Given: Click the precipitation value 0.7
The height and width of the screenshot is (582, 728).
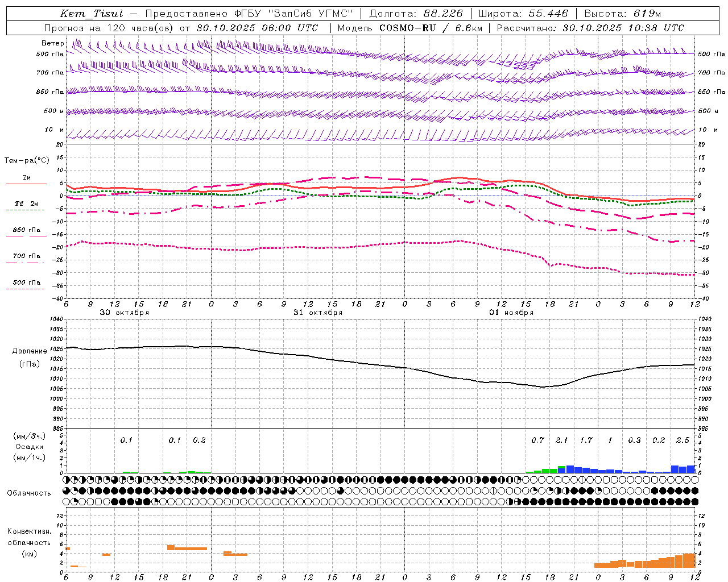Looking at the screenshot, I should 537,440.
